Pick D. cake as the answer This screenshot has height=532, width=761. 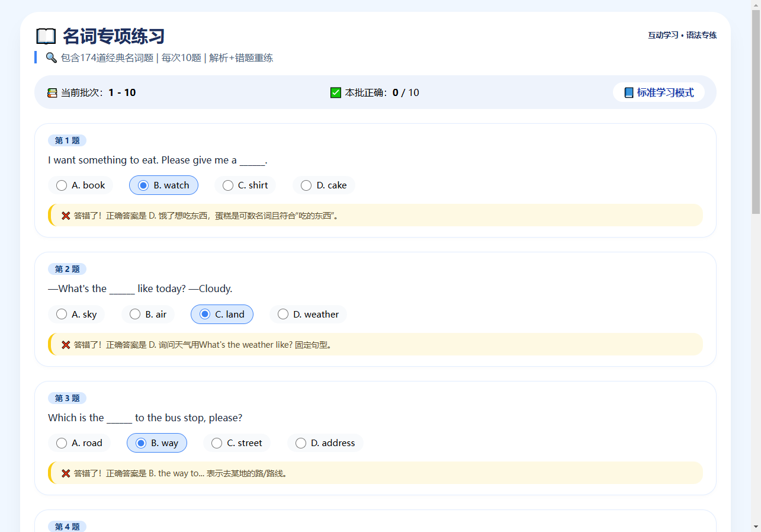coord(324,185)
